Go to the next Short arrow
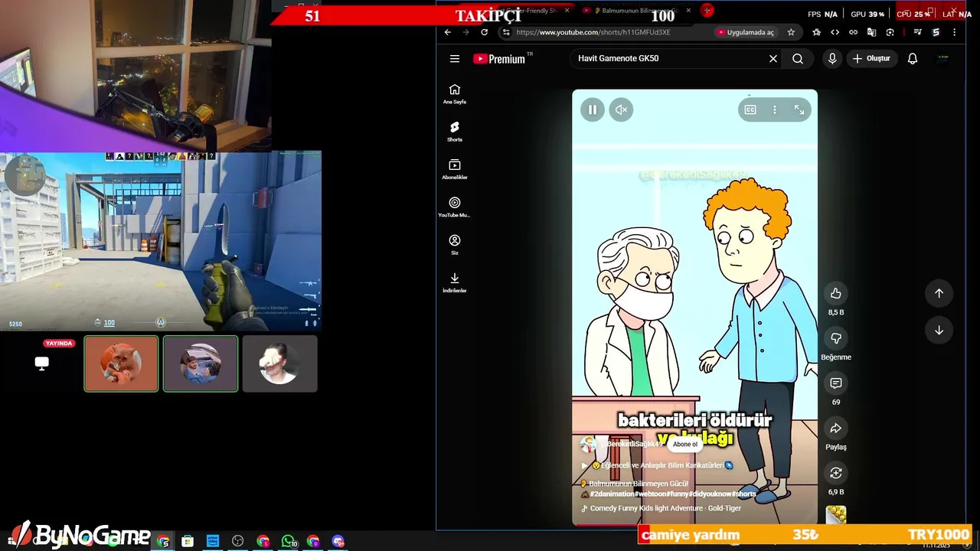 point(939,331)
